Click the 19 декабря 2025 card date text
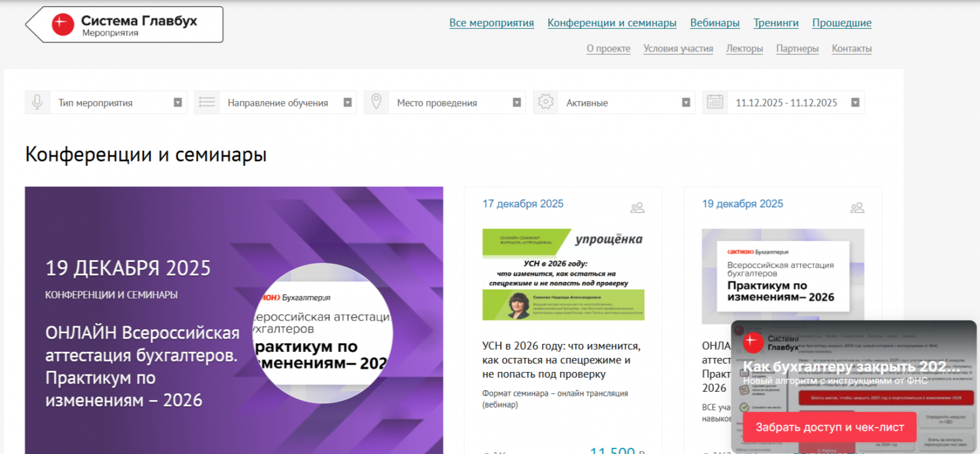This screenshot has height=454, width=980. tap(742, 204)
